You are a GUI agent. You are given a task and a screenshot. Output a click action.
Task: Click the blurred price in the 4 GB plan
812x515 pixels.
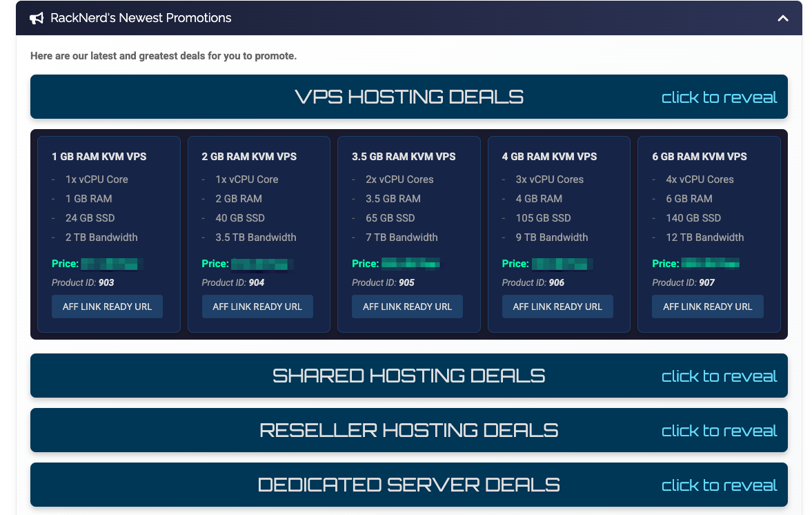(x=562, y=264)
